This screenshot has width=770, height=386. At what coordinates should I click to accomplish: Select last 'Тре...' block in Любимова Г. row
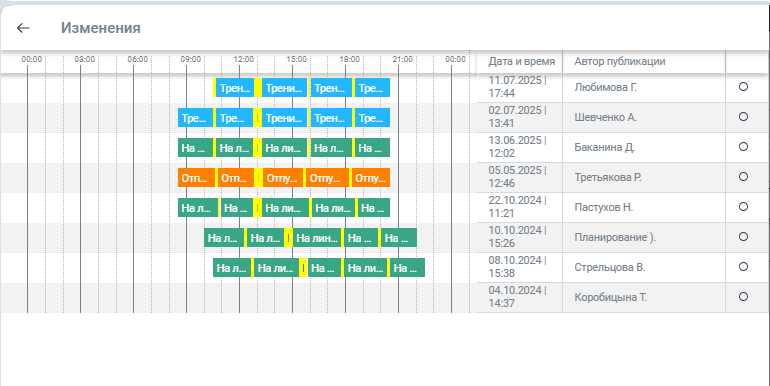[372, 88]
